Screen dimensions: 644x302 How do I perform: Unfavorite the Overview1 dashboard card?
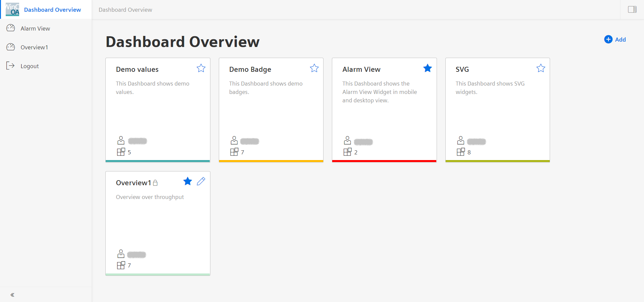click(188, 182)
